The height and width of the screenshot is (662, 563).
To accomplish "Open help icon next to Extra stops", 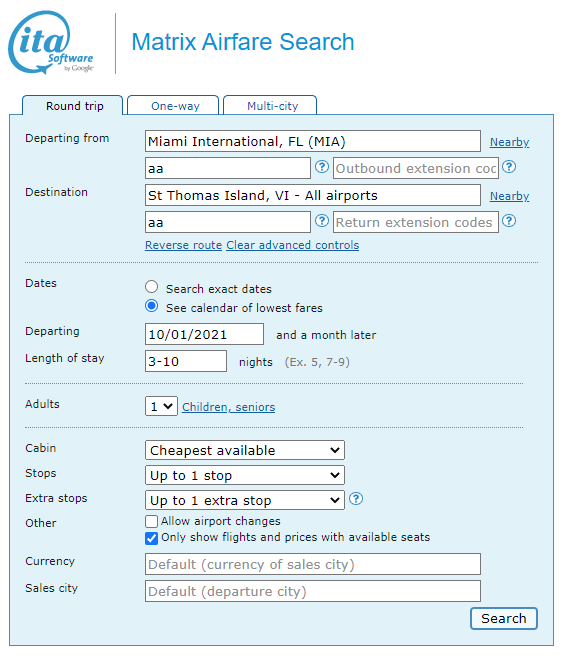I will 356,499.
